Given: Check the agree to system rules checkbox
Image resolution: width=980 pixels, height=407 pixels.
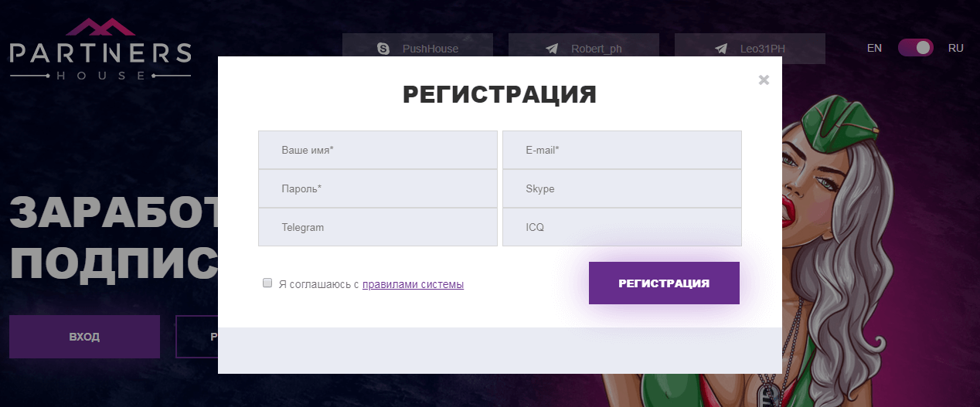Looking at the screenshot, I should click(267, 283).
